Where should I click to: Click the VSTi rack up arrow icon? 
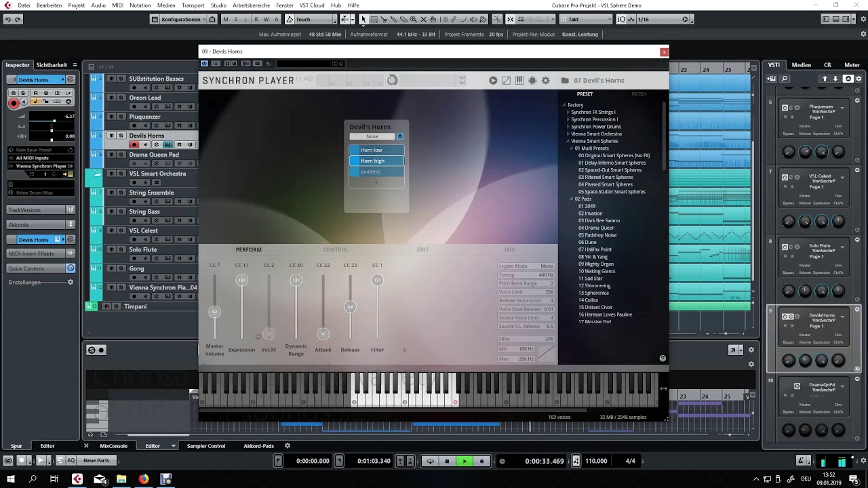point(825,79)
